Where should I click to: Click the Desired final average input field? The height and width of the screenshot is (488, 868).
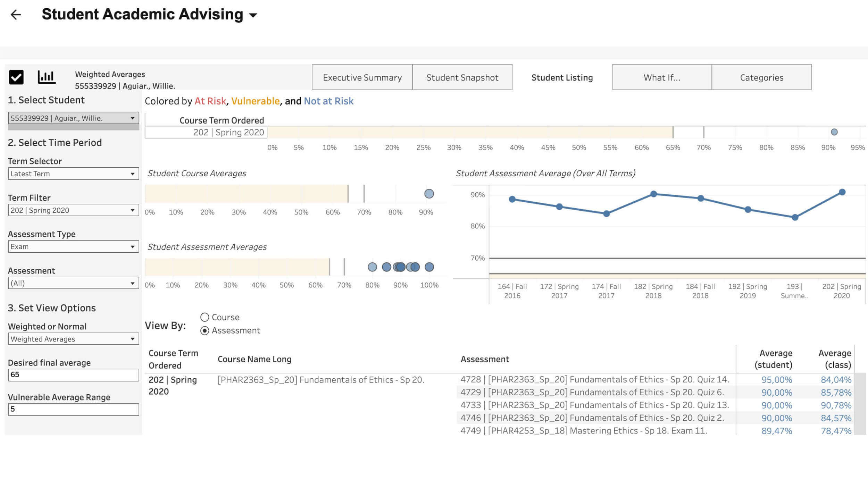tap(73, 375)
